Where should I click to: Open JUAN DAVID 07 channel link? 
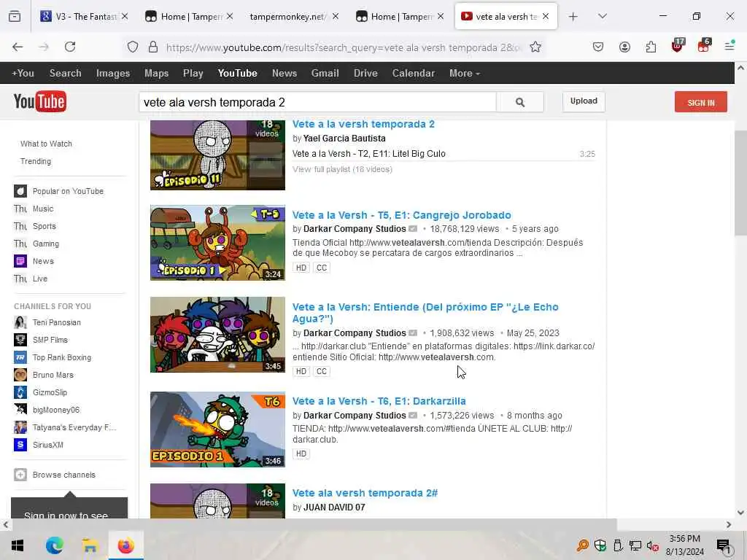334,507
